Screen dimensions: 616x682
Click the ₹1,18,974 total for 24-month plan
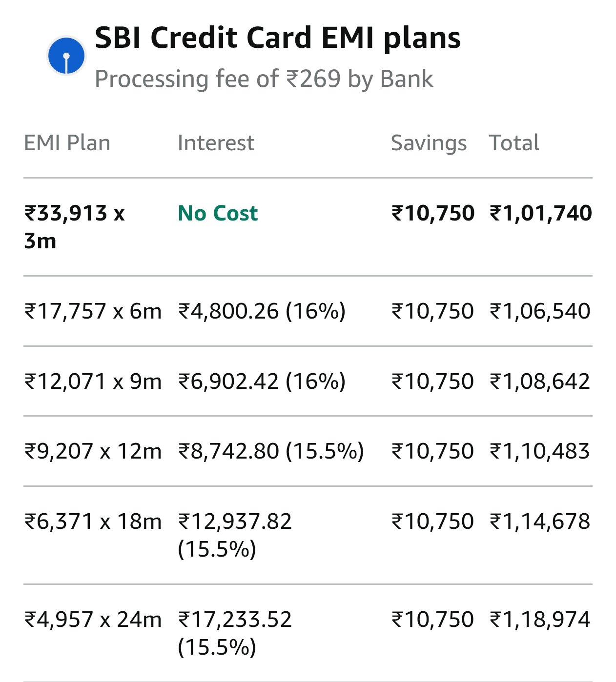(540, 620)
